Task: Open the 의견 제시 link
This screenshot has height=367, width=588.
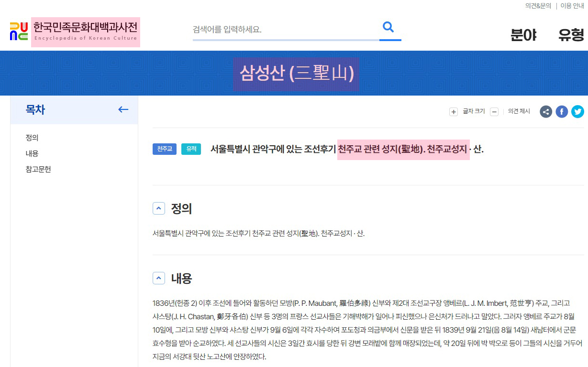Action: click(x=519, y=111)
